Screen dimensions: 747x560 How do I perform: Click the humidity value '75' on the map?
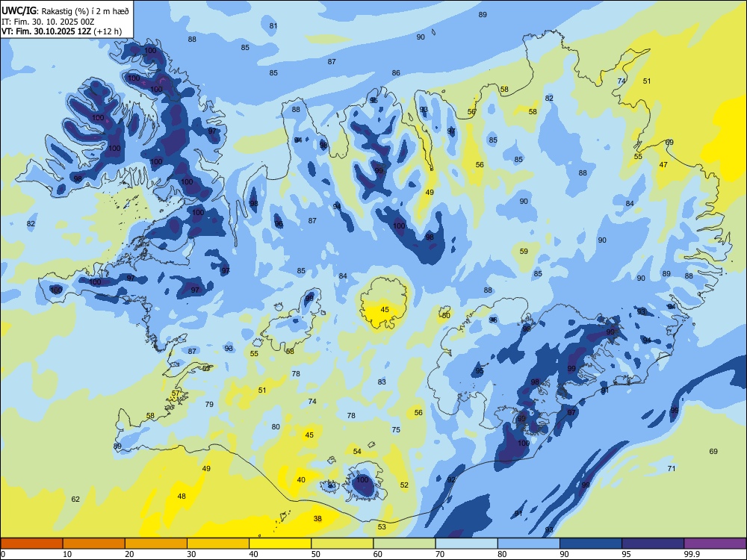[396, 429]
